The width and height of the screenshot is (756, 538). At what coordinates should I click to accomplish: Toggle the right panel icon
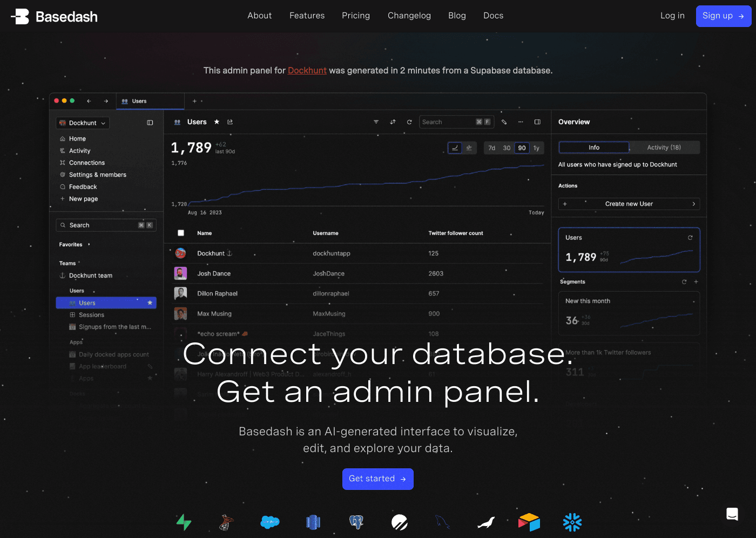point(537,122)
